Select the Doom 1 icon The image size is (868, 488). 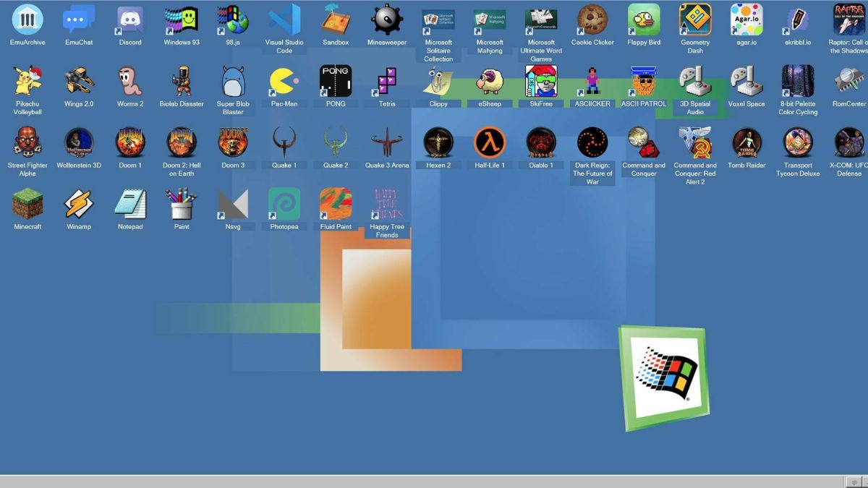[x=130, y=142]
